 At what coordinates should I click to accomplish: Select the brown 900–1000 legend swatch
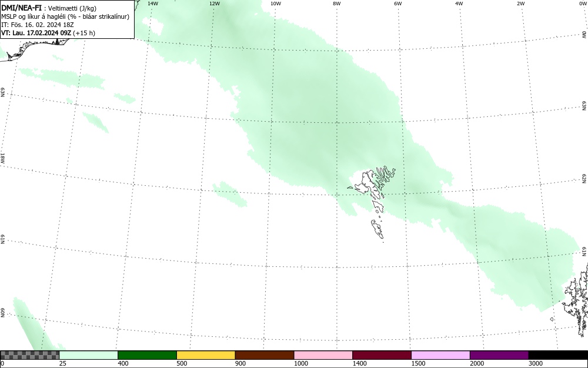(265, 355)
